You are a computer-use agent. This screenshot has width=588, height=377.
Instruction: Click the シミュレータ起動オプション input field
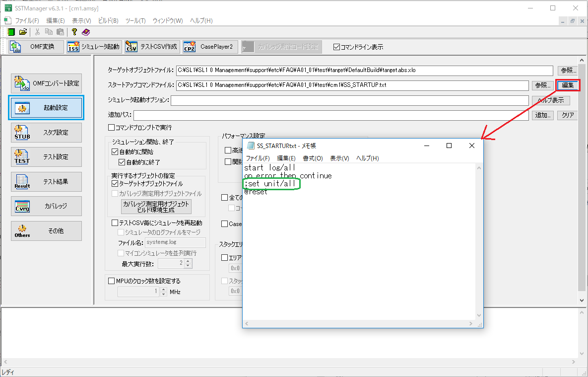[349, 100]
